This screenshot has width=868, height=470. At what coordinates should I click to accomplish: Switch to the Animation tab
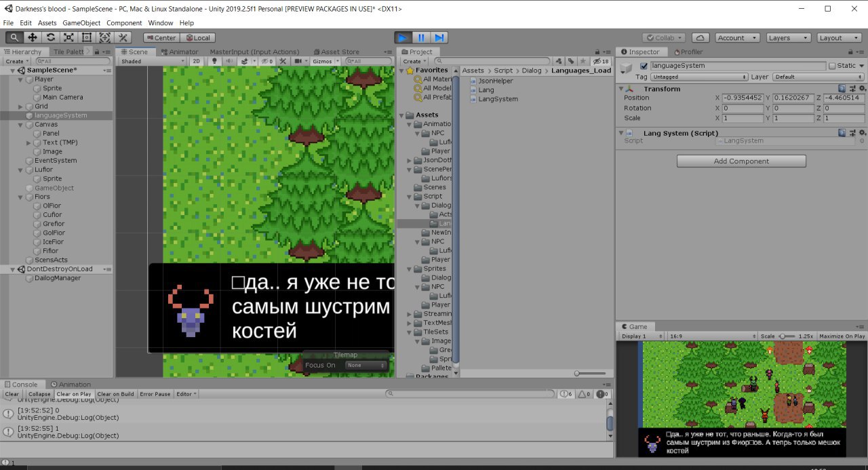71,384
